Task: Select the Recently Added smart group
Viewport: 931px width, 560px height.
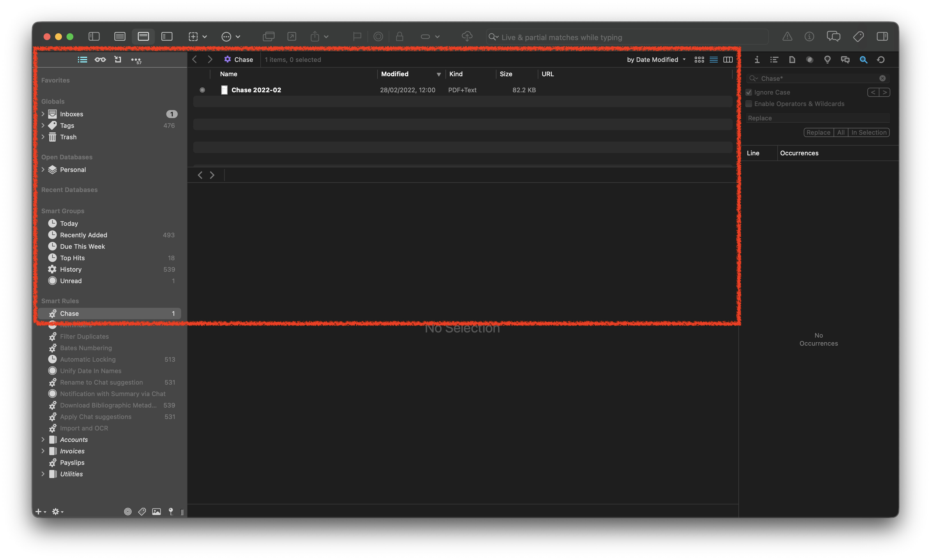Action: coord(83,235)
